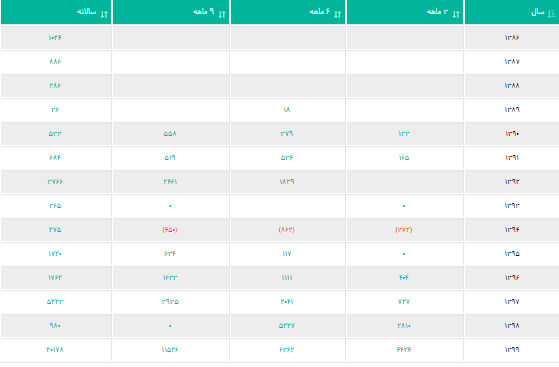Click year cell ۱۳۹۰

pyautogui.click(x=512, y=133)
